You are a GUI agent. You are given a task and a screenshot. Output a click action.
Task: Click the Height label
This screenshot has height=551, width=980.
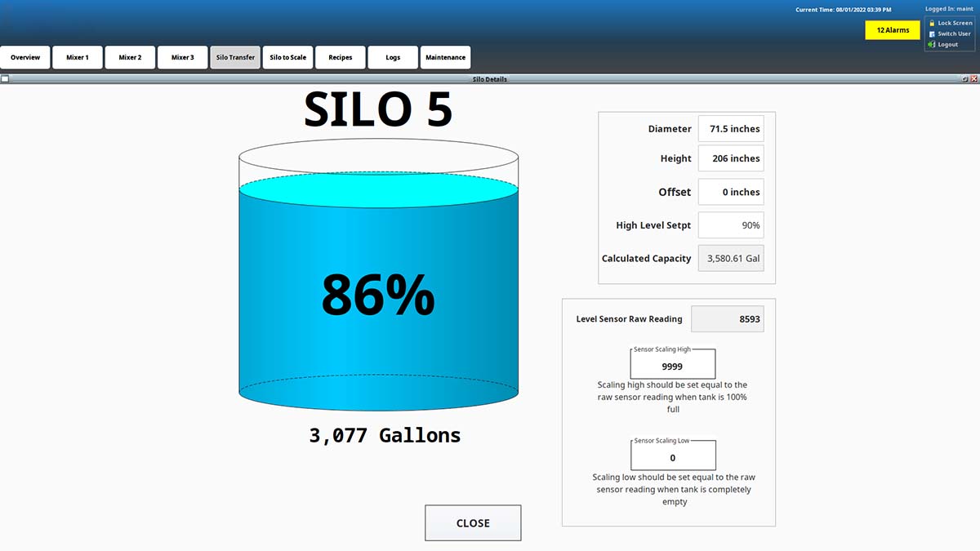click(x=676, y=158)
